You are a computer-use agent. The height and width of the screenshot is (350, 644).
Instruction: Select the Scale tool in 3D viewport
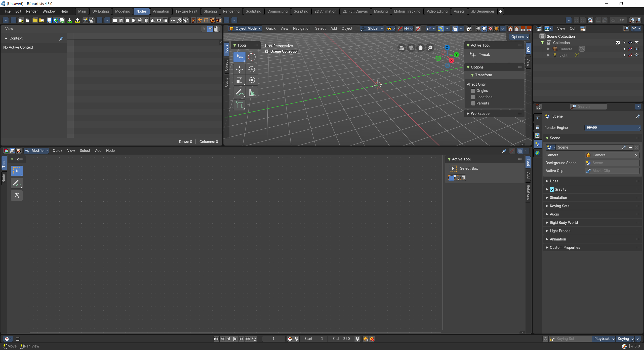tap(239, 80)
